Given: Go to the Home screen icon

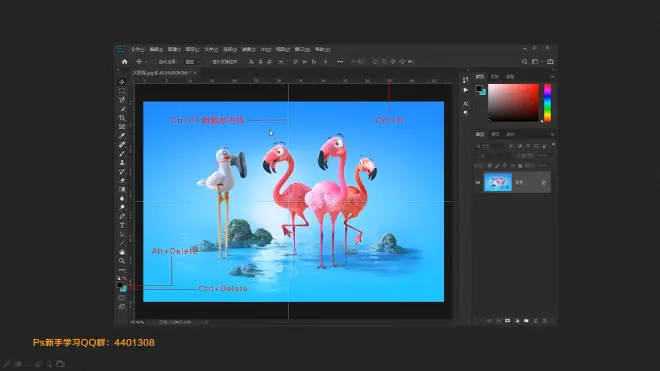Looking at the screenshot, I should (125, 61).
